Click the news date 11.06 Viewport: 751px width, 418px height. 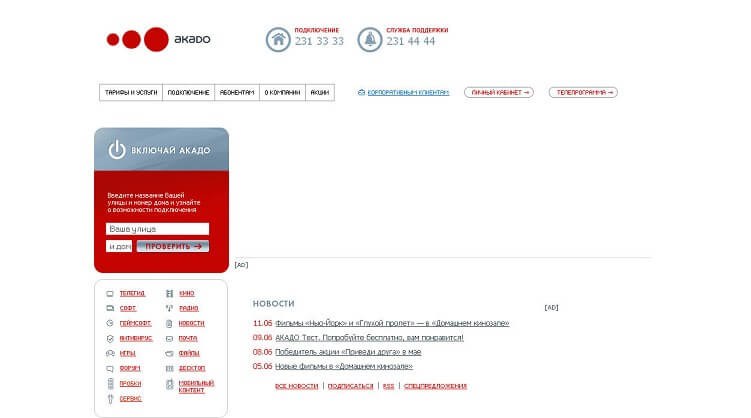pos(262,323)
